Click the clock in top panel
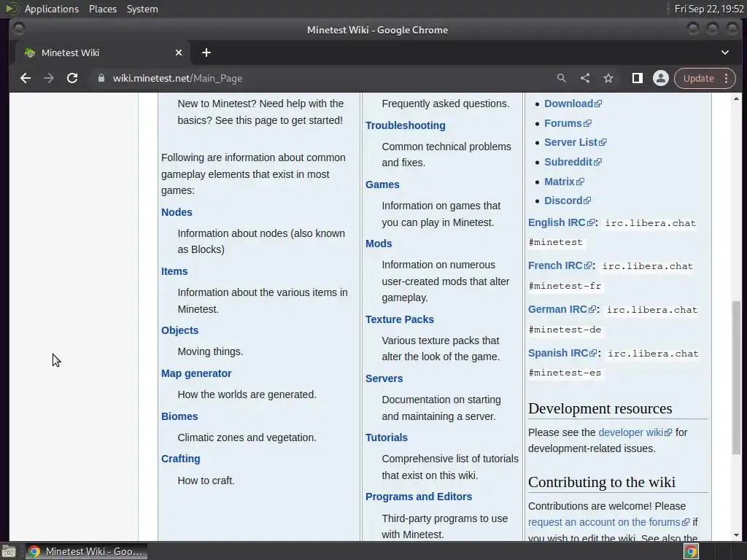 coord(709,9)
